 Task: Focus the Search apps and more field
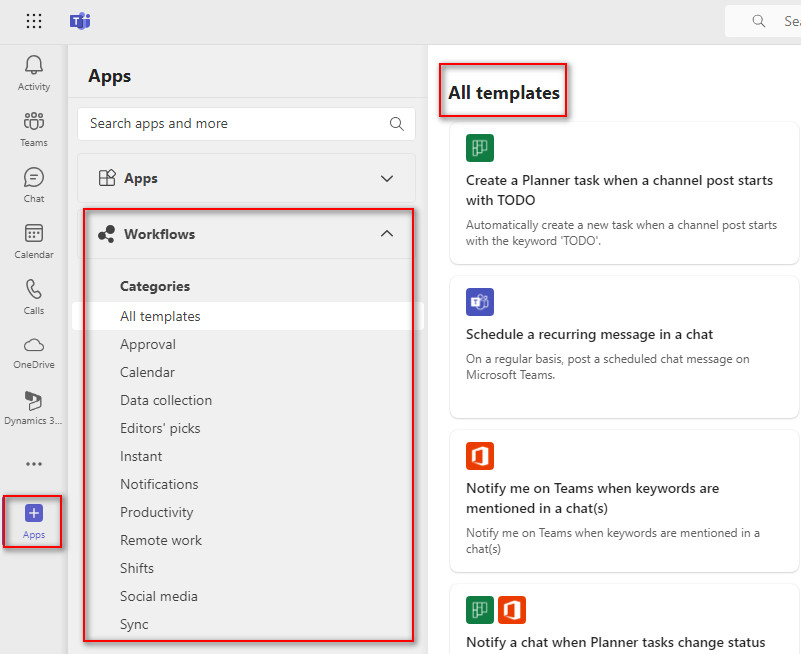click(246, 124)
